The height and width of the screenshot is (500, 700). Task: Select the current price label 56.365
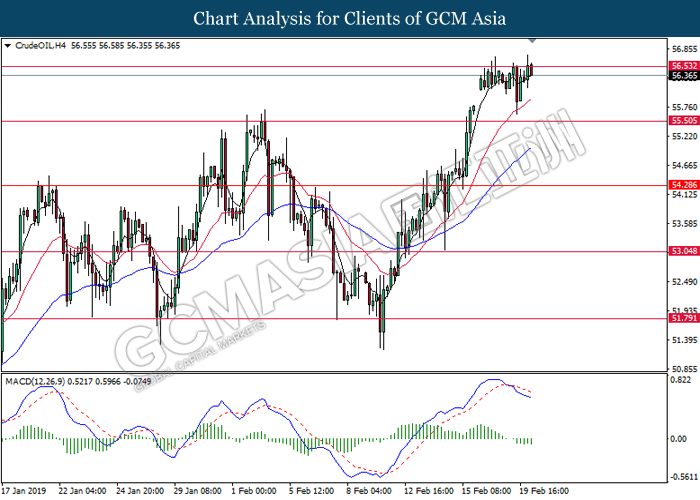pos(684,76)
